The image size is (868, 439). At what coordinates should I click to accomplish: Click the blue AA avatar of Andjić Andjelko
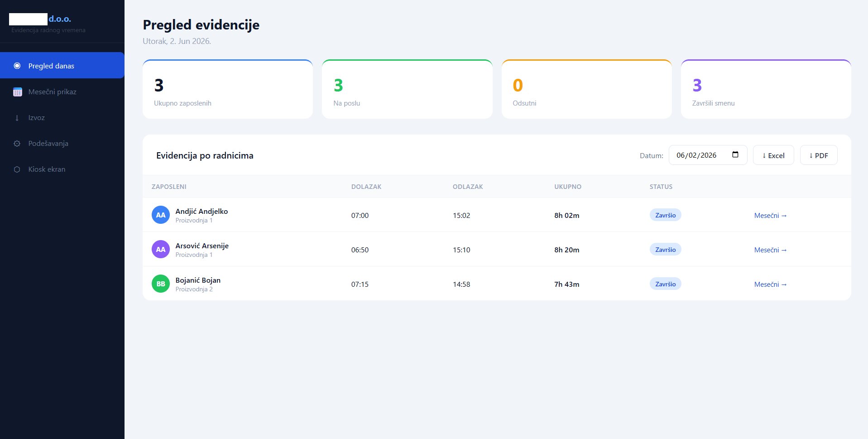click(161, 215)
